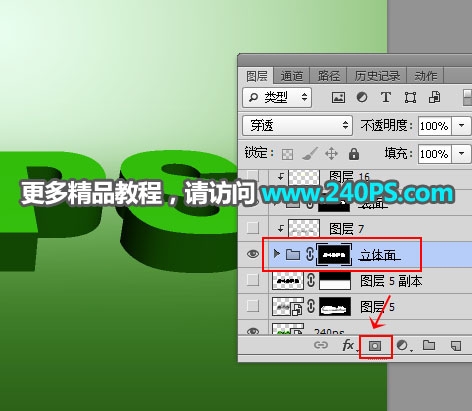
Task: Show the 图层 5 layer visibility
Action: [x=253, y=306]
